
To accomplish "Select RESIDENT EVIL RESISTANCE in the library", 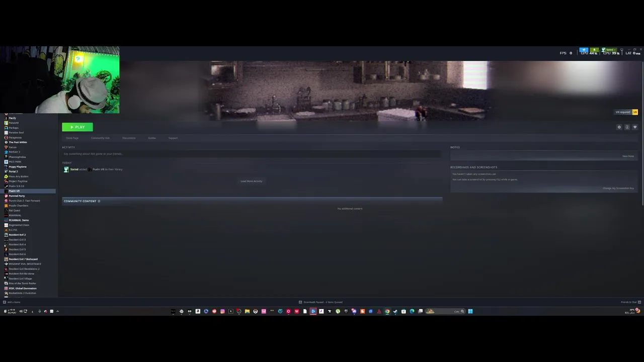I will (25, 264).
